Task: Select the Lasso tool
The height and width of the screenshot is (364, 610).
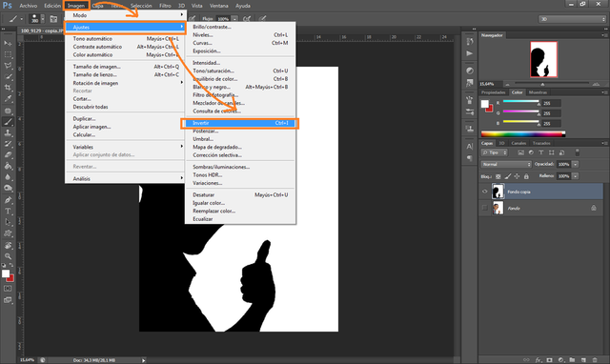Action: click(x=8, y=66)
